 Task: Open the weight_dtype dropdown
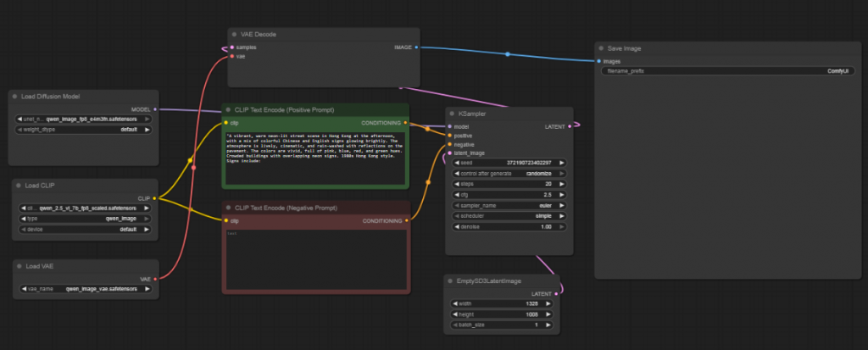click(x=84, y=131)
